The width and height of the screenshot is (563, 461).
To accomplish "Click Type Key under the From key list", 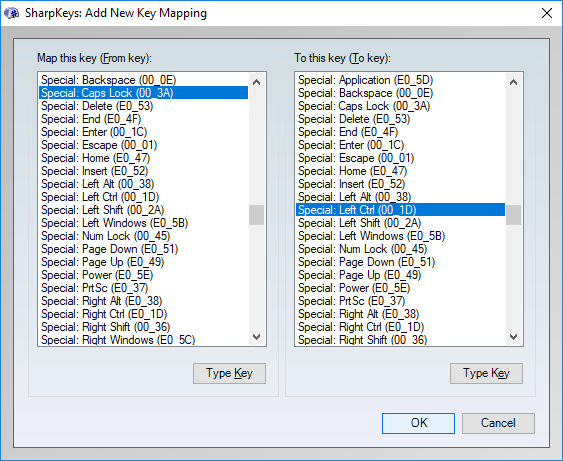I will click(x=229, y=373).
